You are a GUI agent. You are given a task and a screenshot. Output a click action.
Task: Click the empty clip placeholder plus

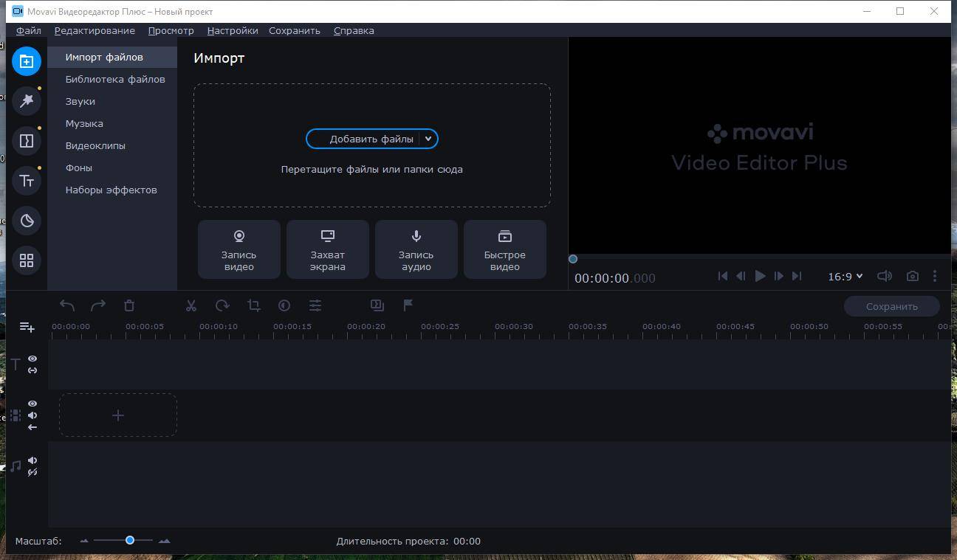coord(118,415)
